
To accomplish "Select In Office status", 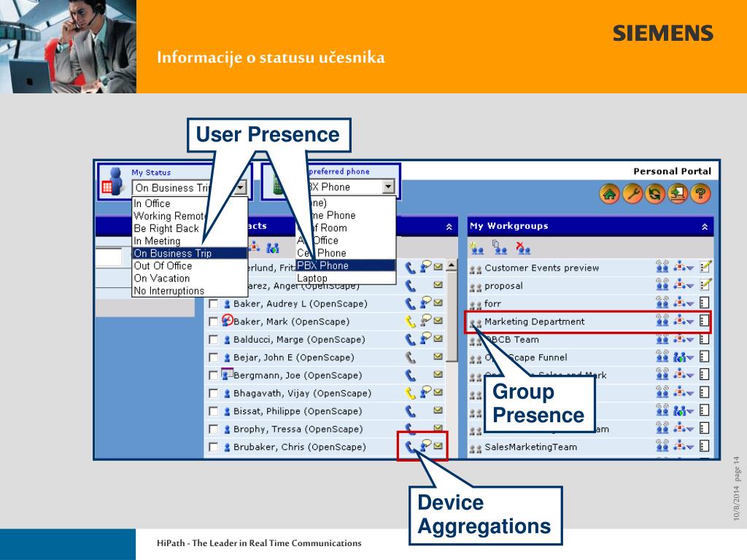I will tap(190, 203).
